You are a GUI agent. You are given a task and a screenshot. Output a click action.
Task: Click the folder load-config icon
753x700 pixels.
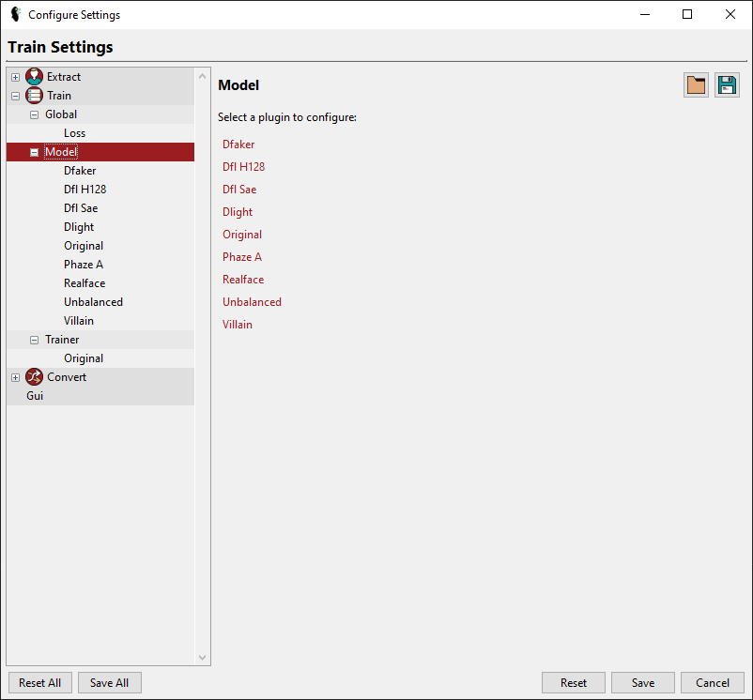(696, 85)
